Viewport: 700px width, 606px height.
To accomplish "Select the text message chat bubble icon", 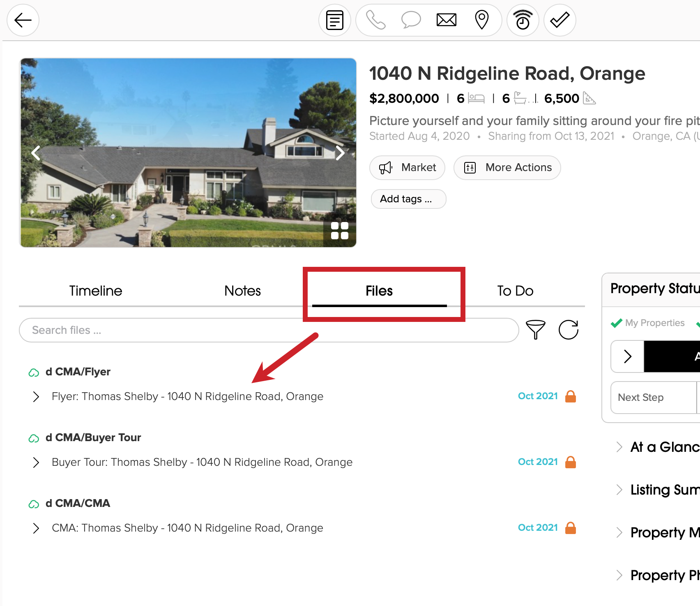I will 411,20.
